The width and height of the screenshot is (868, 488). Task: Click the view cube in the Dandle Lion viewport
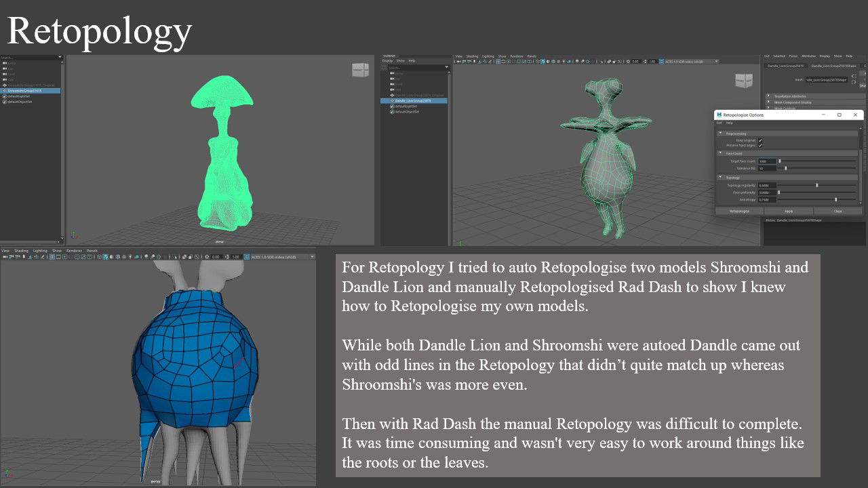click(744, 80)
